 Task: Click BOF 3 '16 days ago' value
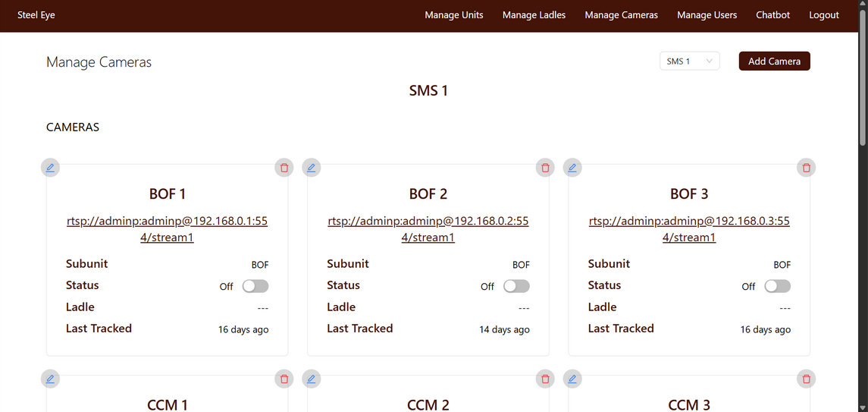tap(766, 329)
